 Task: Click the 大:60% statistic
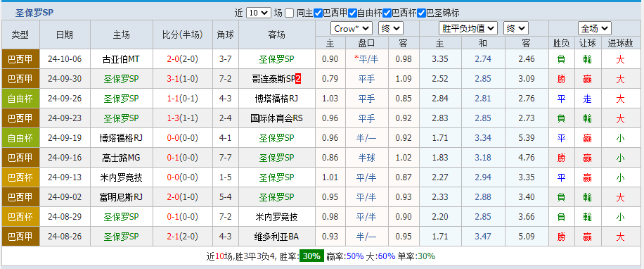tap(381, 256)
